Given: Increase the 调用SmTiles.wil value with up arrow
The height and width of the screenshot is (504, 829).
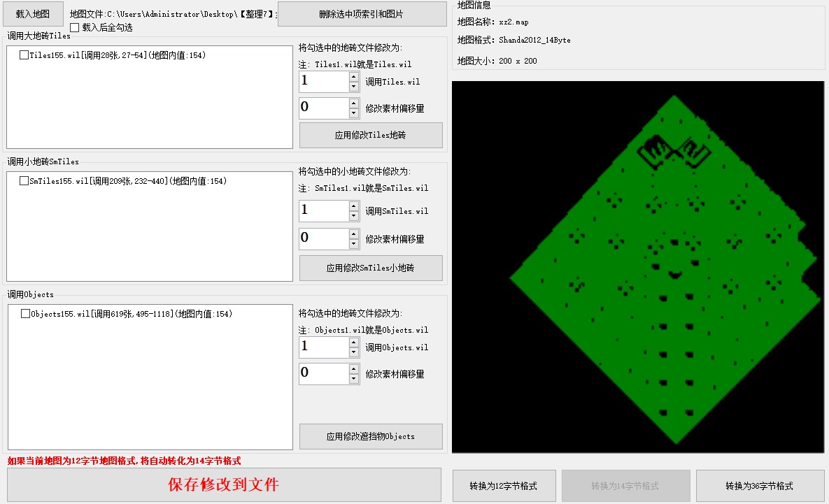Looking at the screenshot, I should click(354, 206).
